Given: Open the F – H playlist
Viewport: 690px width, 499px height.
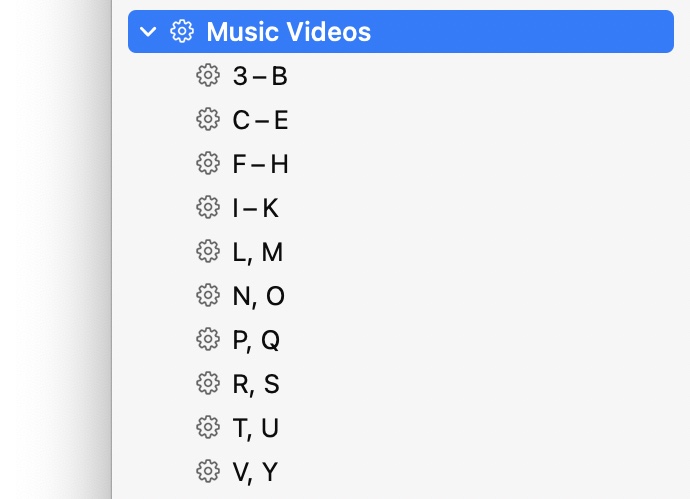Looking at the screenshot, I should click(x=259, y=164).
